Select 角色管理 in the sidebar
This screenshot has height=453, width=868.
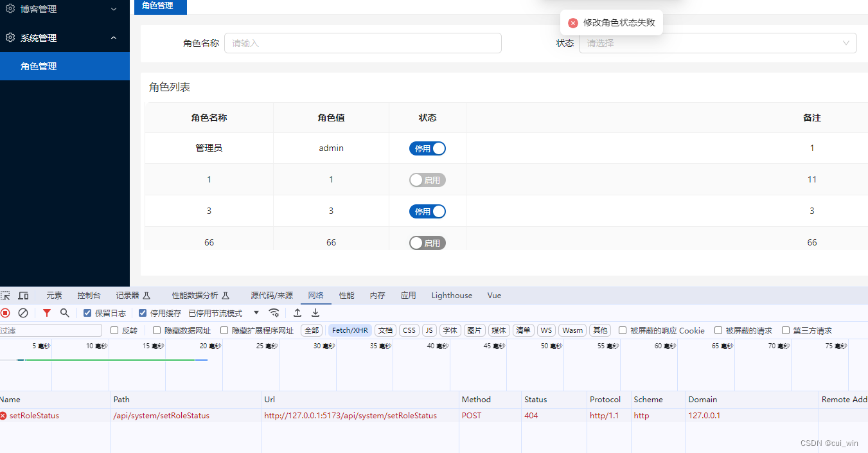tap(65, 66)
